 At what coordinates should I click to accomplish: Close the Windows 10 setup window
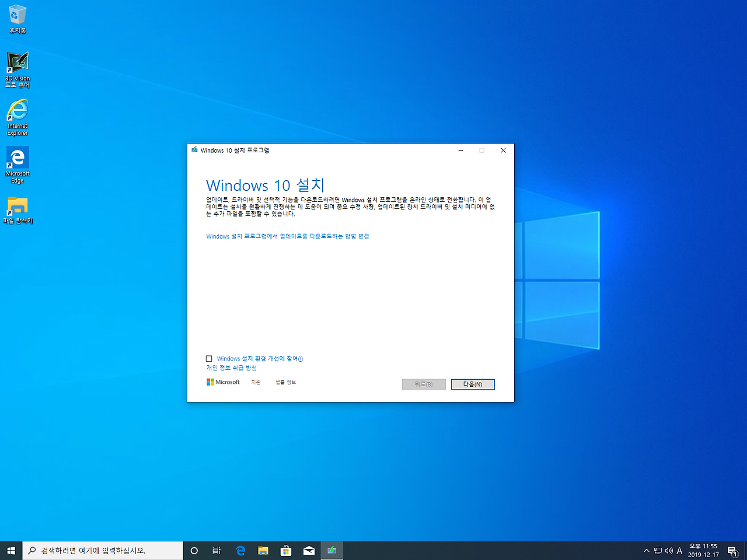pos(503,150)
